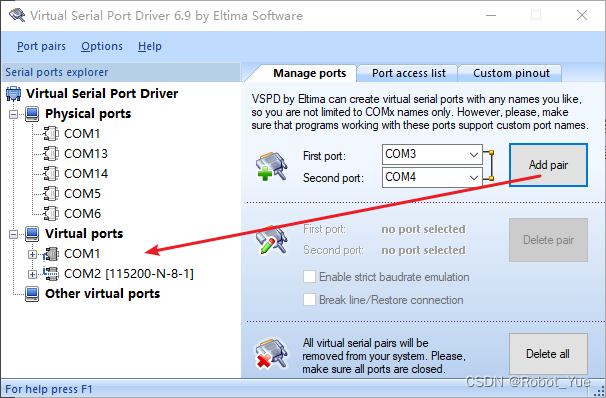Click the Virtual Serial Port Driver root icon
This screenshot has height=398, width=606.
(x=14, y=94)
